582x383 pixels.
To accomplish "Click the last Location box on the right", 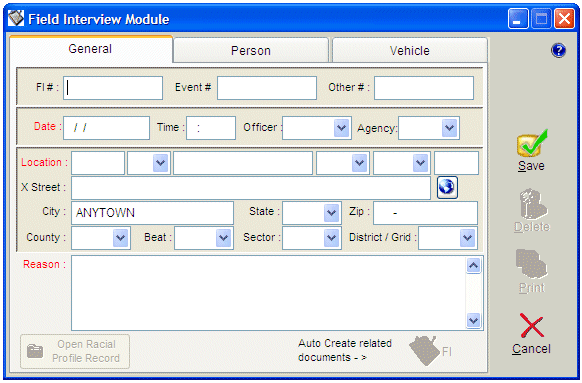I will click(x=456, y=163).
